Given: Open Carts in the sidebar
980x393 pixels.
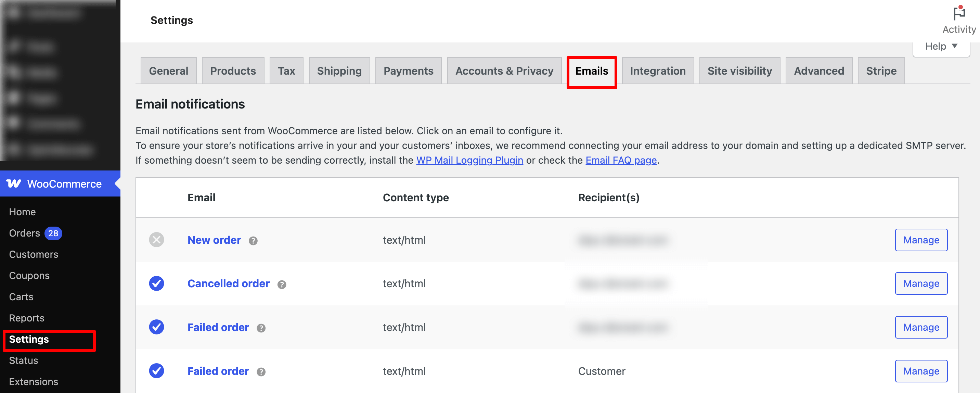Looking at the screenshot, I should pyautogui.click(x=21, y=297).
